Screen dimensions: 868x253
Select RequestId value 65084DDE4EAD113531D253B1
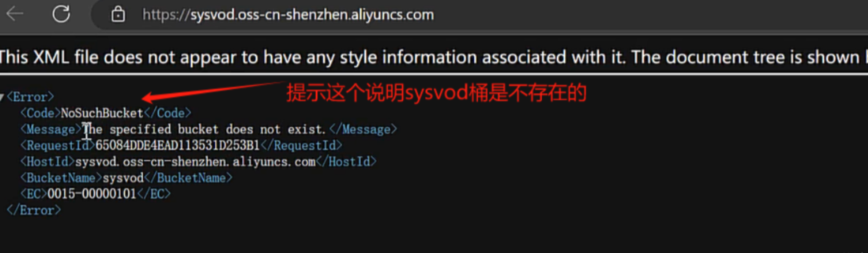(177, 145)
